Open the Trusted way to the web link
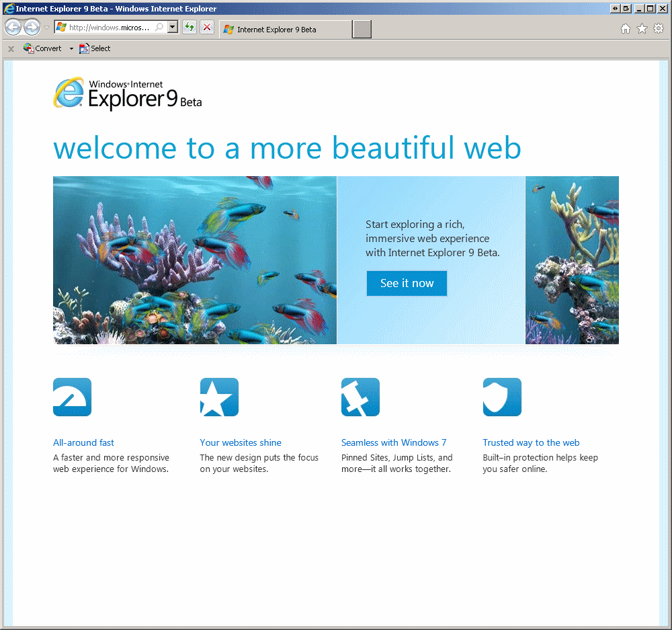 pos(531,442)
